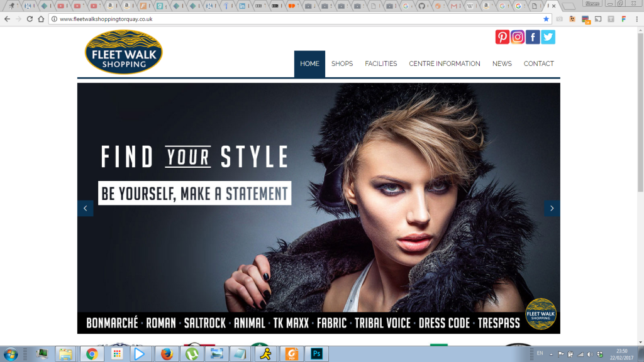Click the Cast icon in Chrome toolbar
This screenshot has height=362, width=644.
point(598,19)
